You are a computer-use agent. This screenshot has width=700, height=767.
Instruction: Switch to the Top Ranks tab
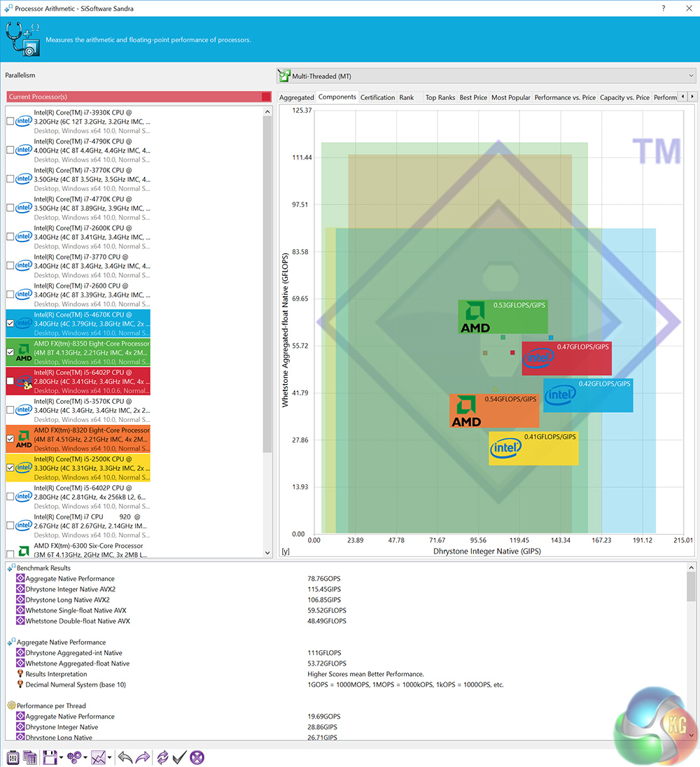pos(440,97)
